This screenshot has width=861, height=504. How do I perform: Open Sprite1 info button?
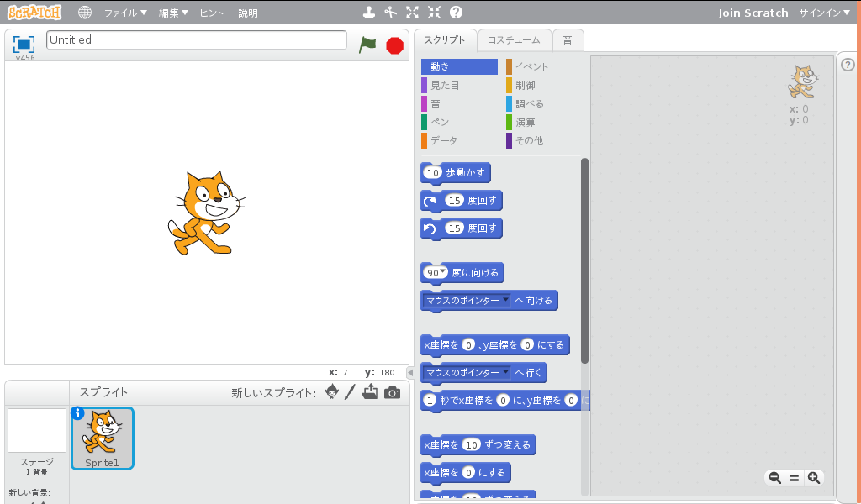coord(78,413)
